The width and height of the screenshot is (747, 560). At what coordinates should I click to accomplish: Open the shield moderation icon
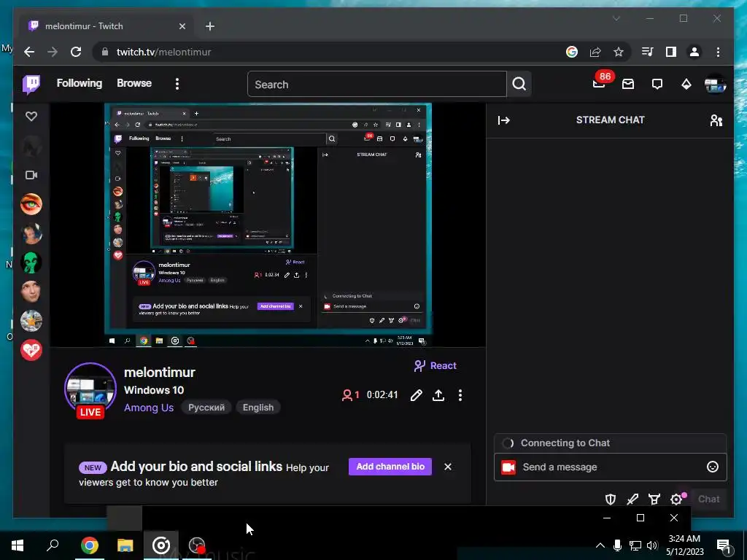click(x=611, y=499)
